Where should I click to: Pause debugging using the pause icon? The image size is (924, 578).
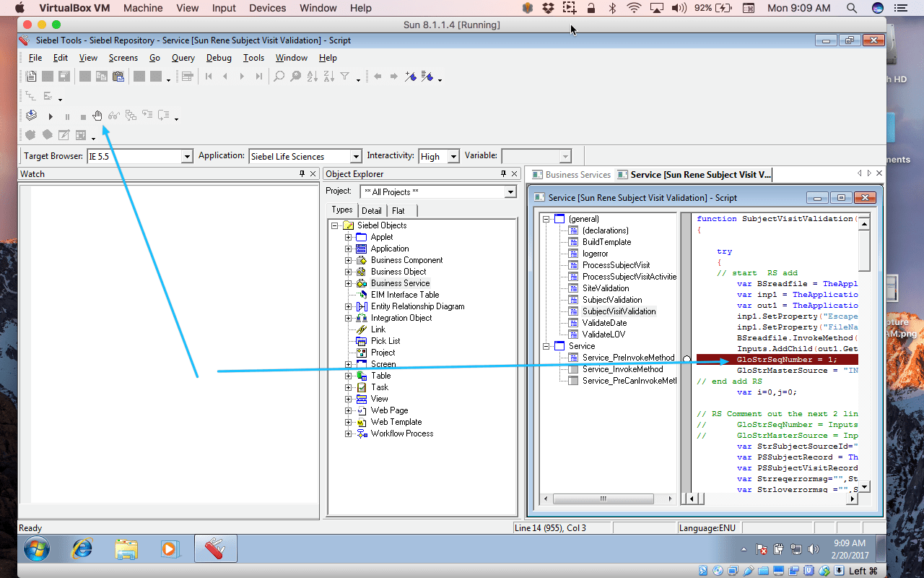66,116
